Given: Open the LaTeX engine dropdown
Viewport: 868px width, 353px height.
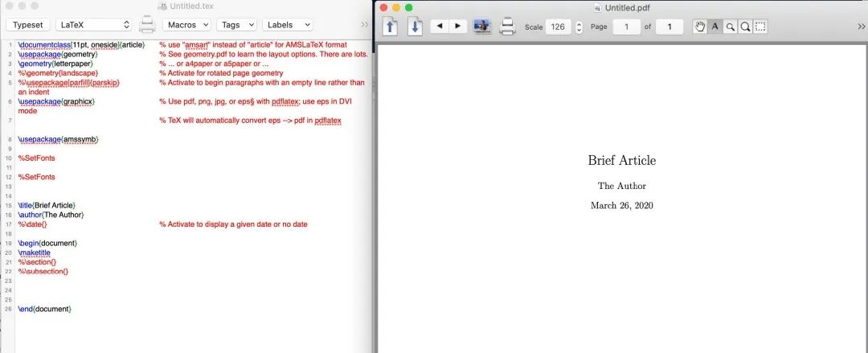Looking at the screenshot, I should [x=93, y=25].
